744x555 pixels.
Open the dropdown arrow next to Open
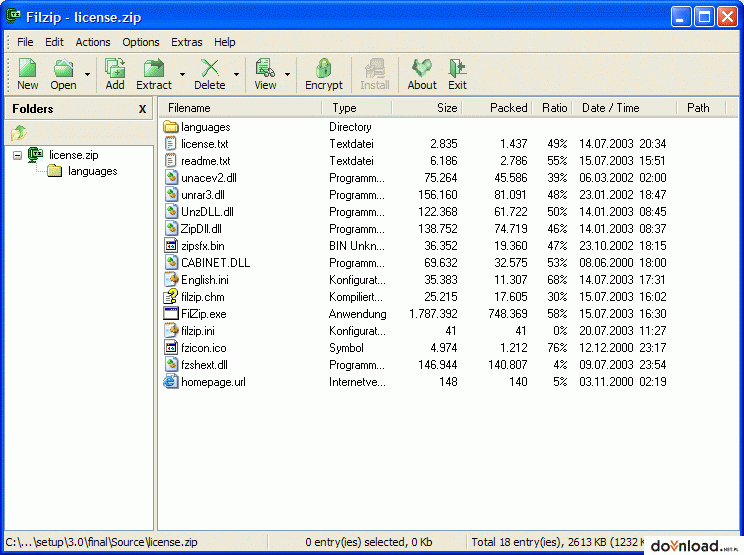click(x=87, y=74)
